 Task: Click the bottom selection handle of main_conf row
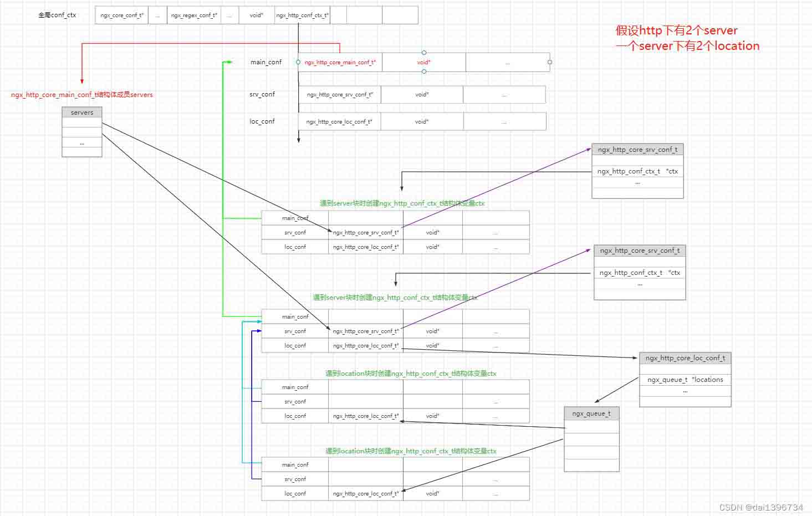(x=424, y=71)
